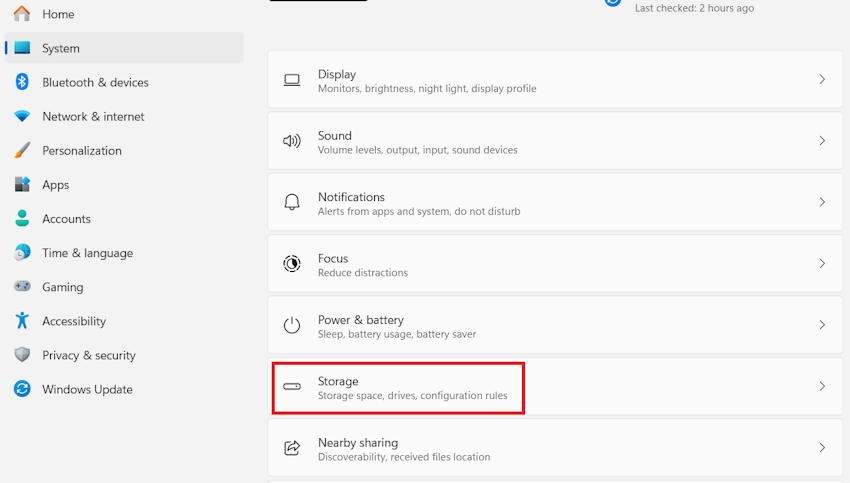Click the Focus target icon
Viewport: 850px width, 483px height.
(x=292, y=264)
